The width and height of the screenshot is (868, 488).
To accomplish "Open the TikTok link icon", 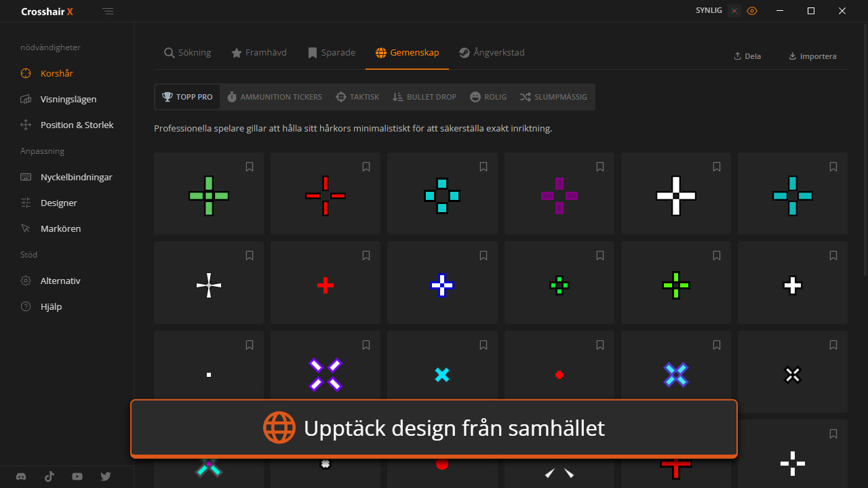I will [x=50, y=476].
